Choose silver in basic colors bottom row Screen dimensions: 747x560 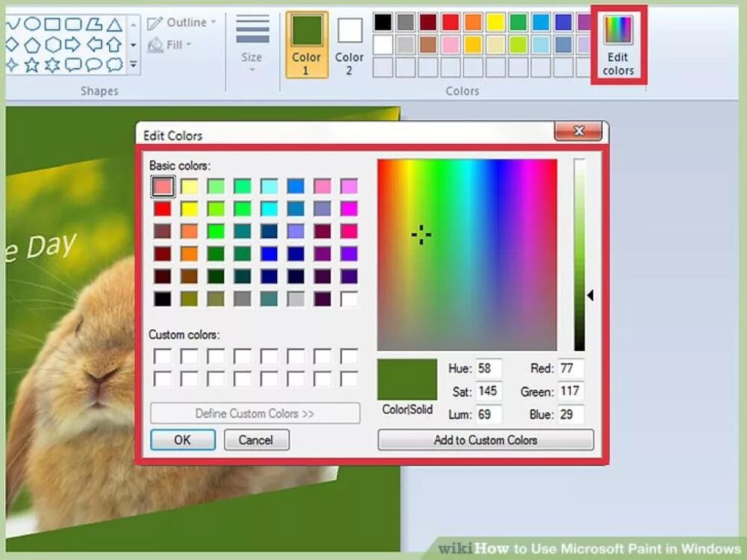click(296, 299)
